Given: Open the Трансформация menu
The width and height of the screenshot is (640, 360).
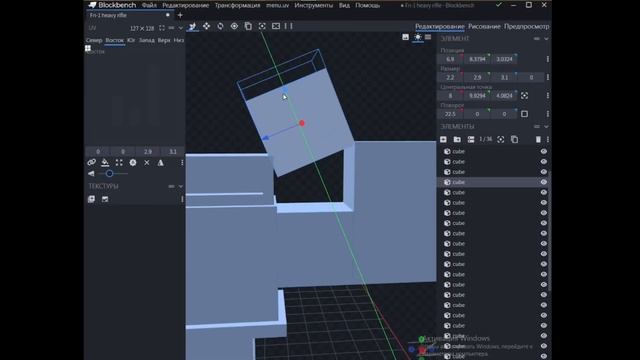Looking at the screenshot, I should point(238,5).
